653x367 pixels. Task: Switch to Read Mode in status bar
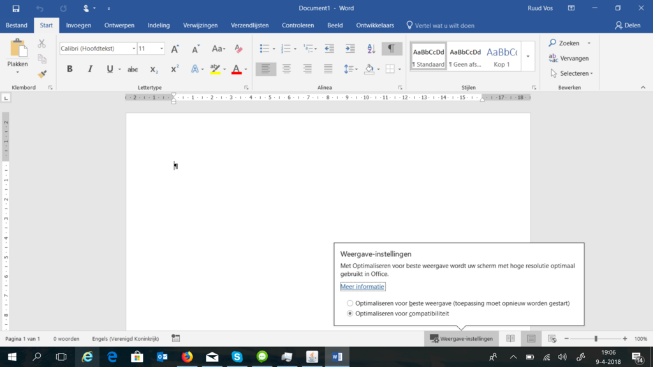[x=510, y=339]
